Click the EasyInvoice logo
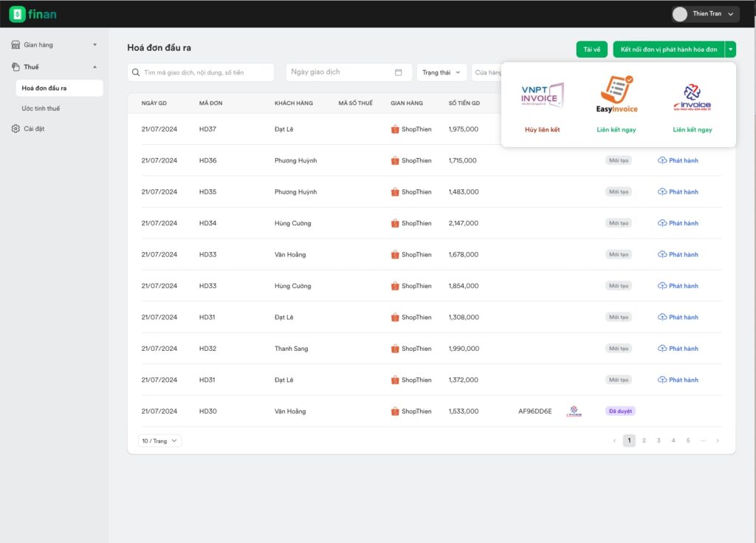756x543 pixels. 616,94
